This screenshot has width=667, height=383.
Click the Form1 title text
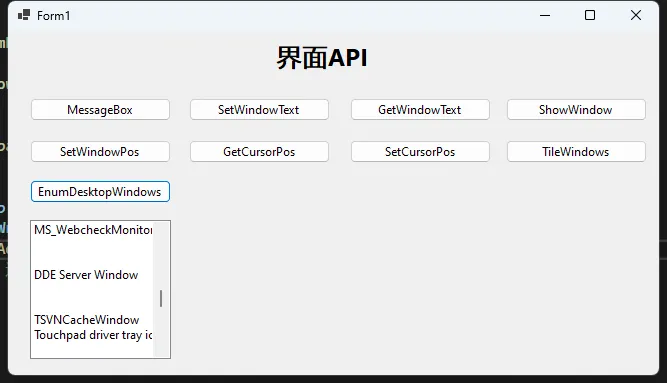click(x=53, y=16)
